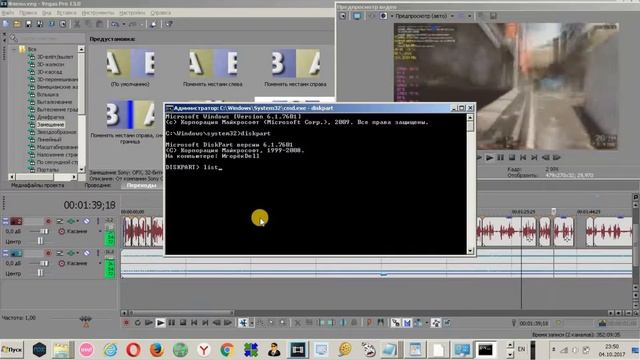Play video in the preview window
Image resolution: width=640 pixels, height=360 pixels.
click(489, 157)
